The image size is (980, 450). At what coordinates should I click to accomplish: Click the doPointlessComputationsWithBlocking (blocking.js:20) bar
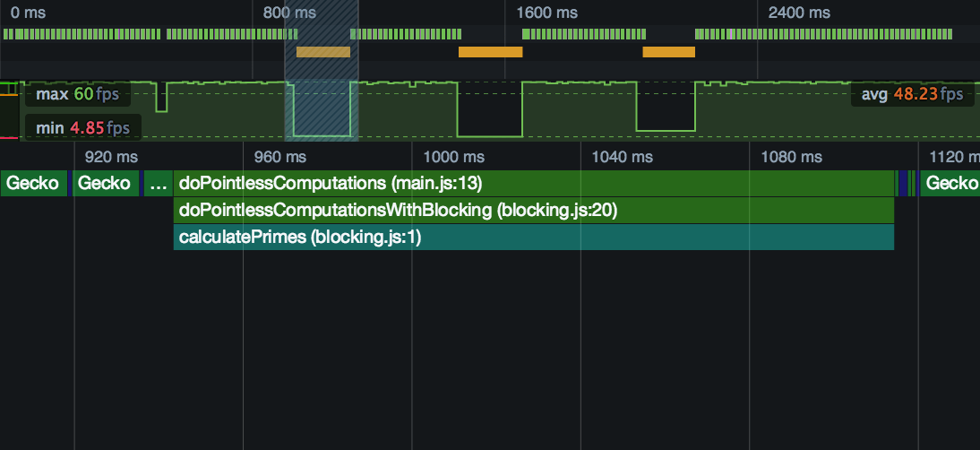533,211
